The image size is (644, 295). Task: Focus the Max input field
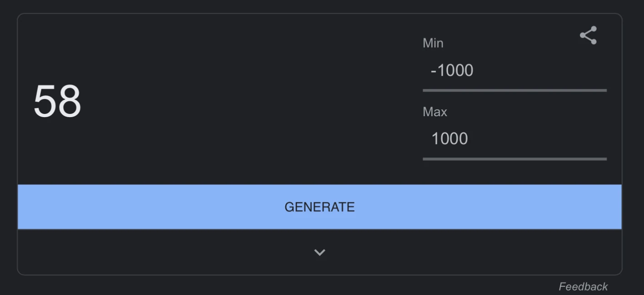point(514,139)
